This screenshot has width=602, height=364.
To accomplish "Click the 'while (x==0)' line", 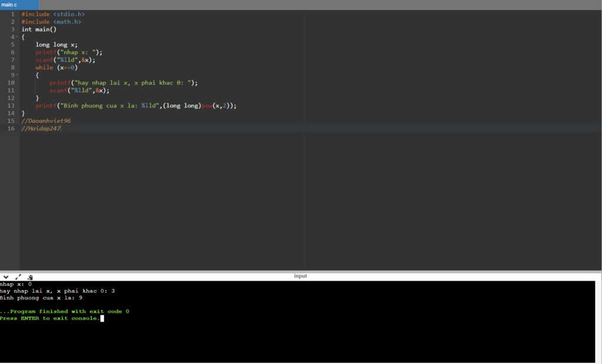I will pyautogui.click(x=56, y=68).
